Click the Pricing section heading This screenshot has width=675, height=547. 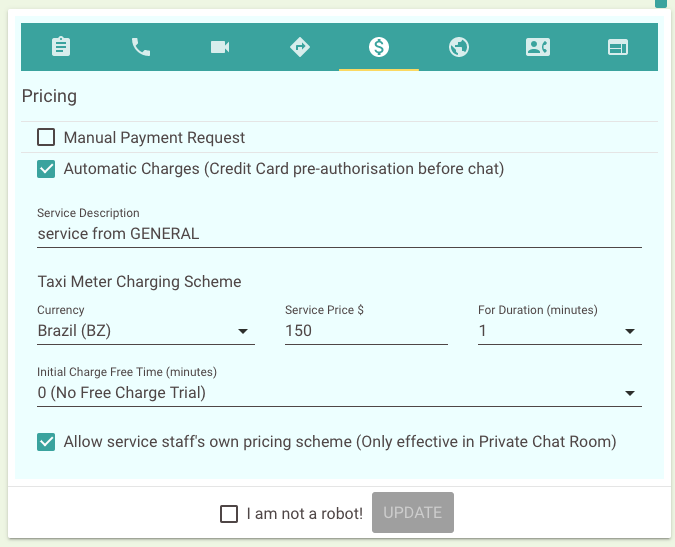[49, 96]
